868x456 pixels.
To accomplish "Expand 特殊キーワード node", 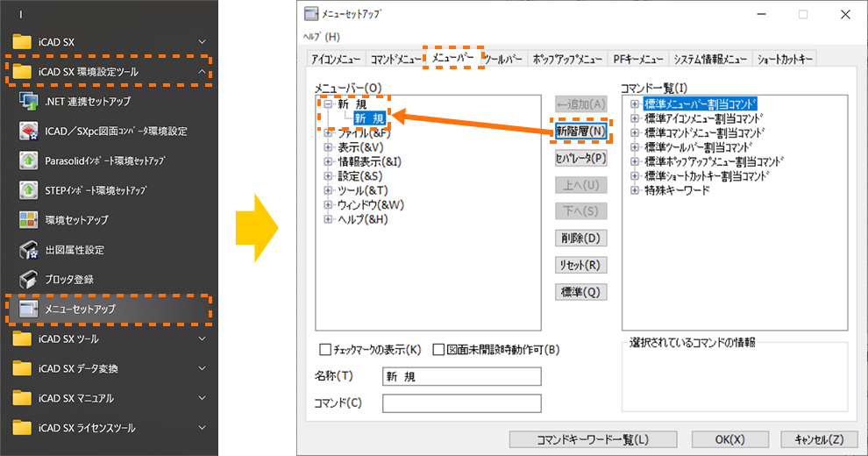I will [635, 190].
